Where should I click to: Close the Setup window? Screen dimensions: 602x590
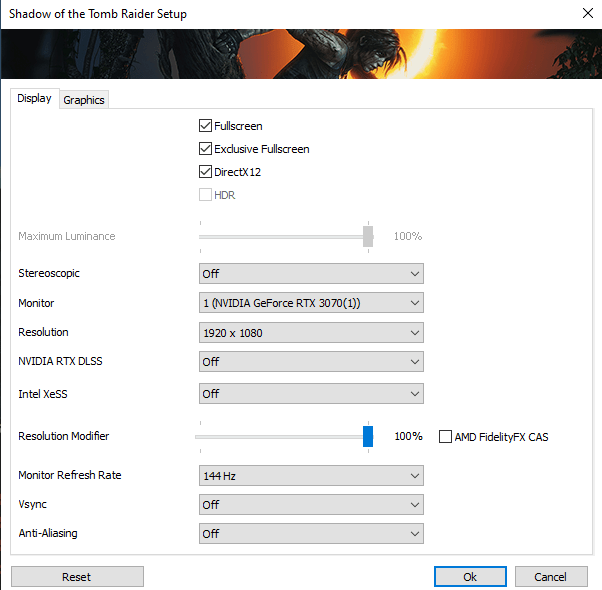(587, 13)
